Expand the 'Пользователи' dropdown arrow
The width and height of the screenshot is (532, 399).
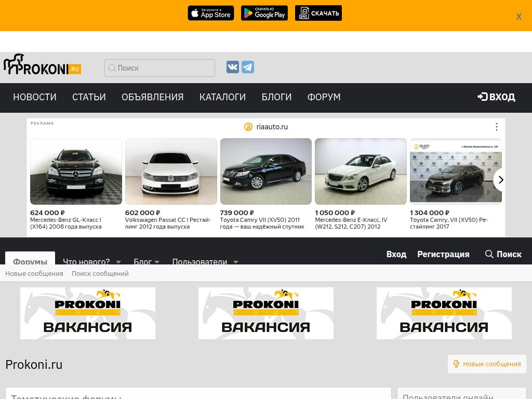(236, 262)
